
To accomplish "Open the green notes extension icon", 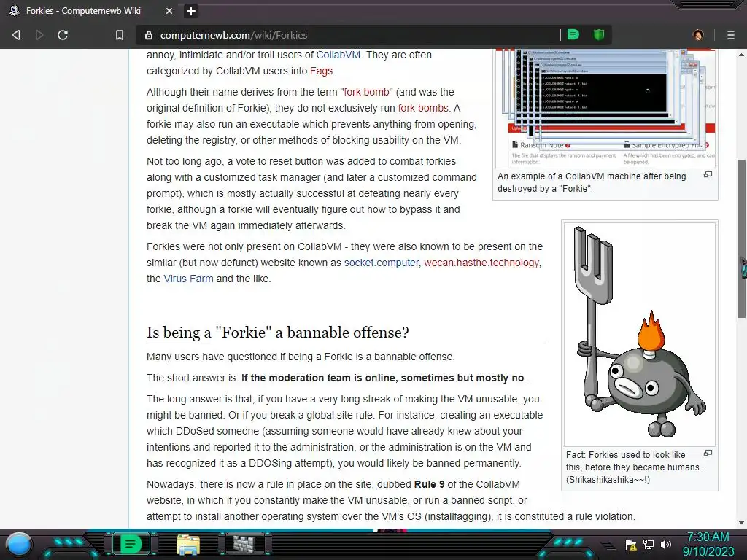I will pos(573,35).
